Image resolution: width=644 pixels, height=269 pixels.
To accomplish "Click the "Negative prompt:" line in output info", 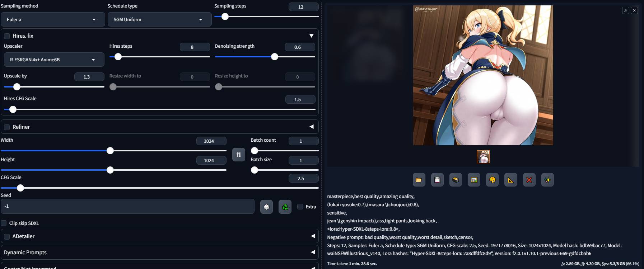I will click(x=400, y=237).
